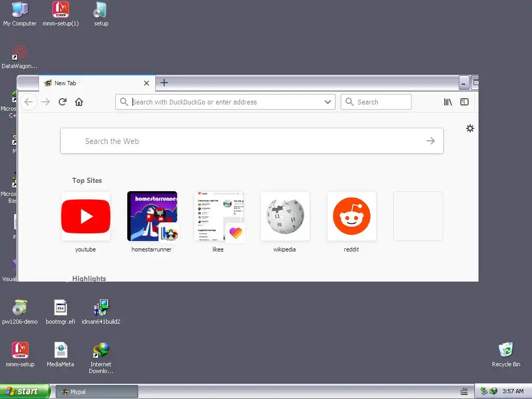The image size is (532, 399).
Task: Select the setup desktop icon
Action: 101,14
